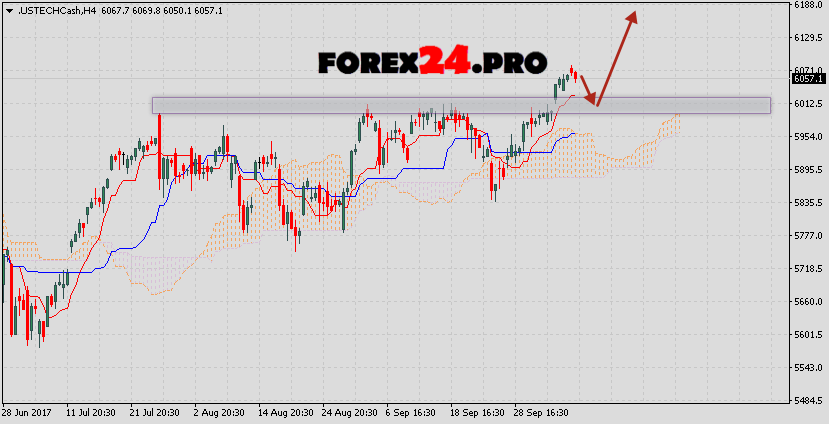
Task: Click the 5484.5 price at axis bottom
Action: (x=806, y=401)
